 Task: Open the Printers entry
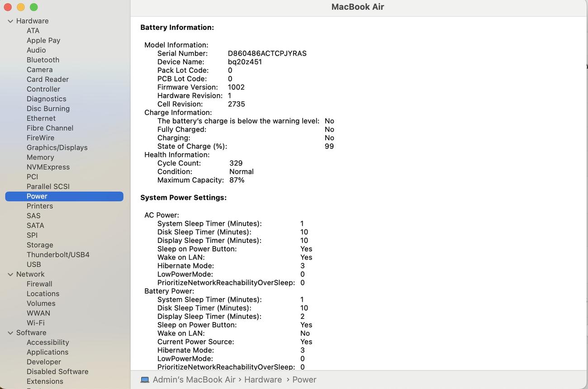(x=40, y=206)
